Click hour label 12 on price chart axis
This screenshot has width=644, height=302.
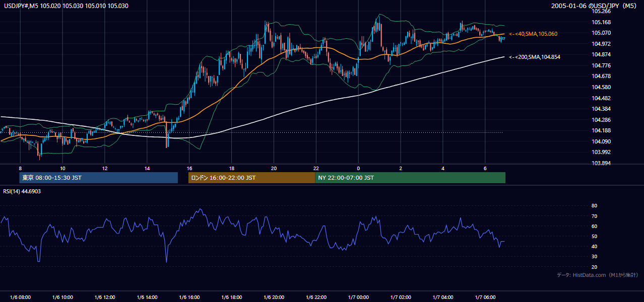(105, 168)
